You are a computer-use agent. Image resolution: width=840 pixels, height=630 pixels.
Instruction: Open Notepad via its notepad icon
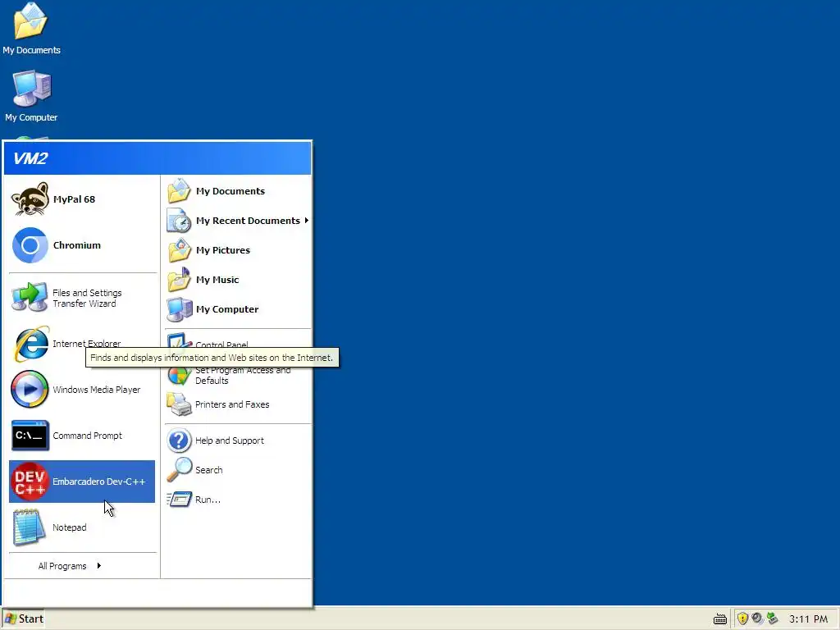coord(29,527)
